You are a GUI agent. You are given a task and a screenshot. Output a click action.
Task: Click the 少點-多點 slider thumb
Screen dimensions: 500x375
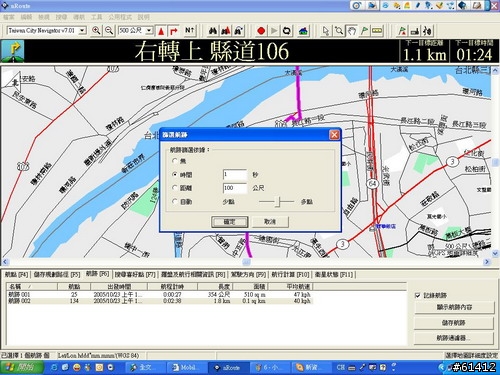[277, 202]
